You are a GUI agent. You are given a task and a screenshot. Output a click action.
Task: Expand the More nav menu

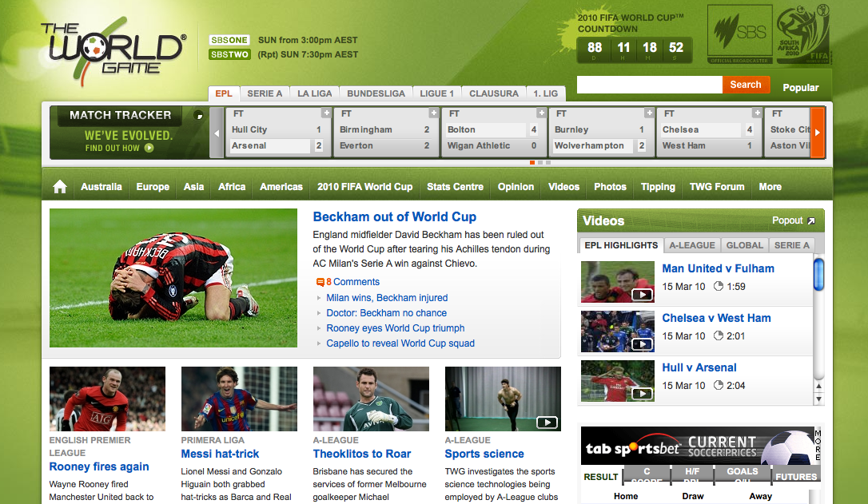click(770, 187)
